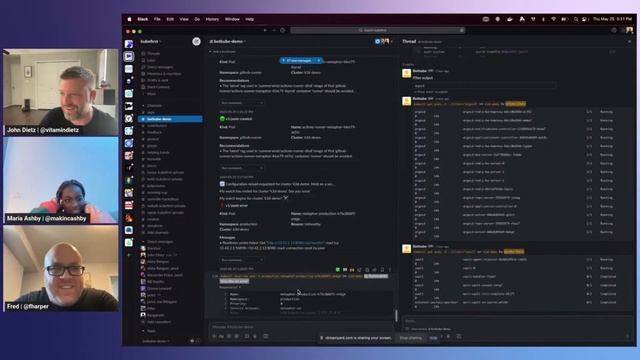Close the Thread panel
Viewport: 640px width, 360px height.
click(629, 42)
